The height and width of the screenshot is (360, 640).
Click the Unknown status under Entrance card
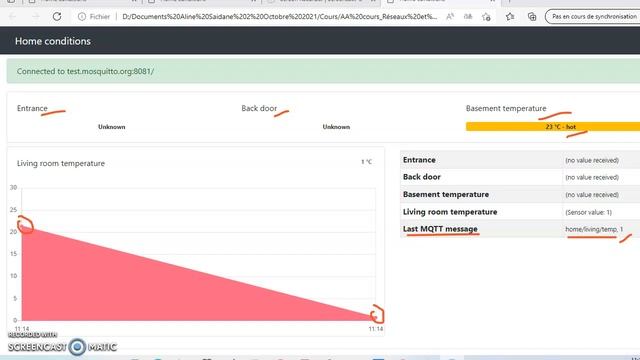pos(111,127)
